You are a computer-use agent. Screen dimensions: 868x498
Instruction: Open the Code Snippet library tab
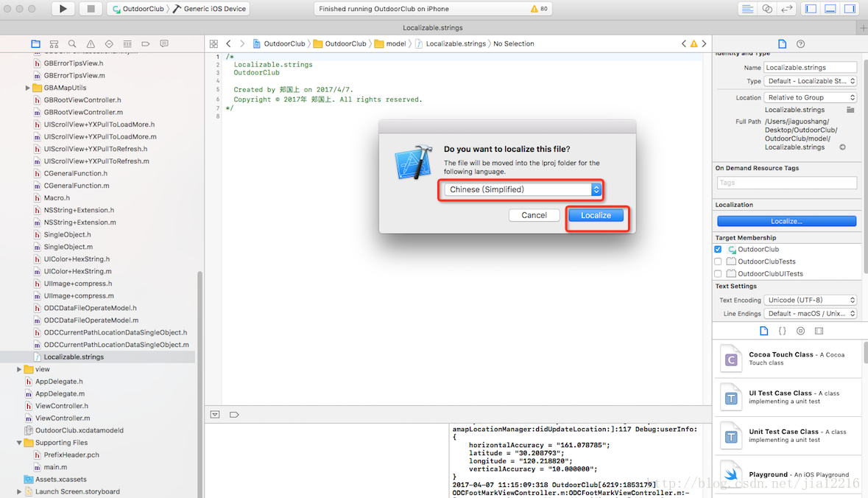click(x=782, y=331)
